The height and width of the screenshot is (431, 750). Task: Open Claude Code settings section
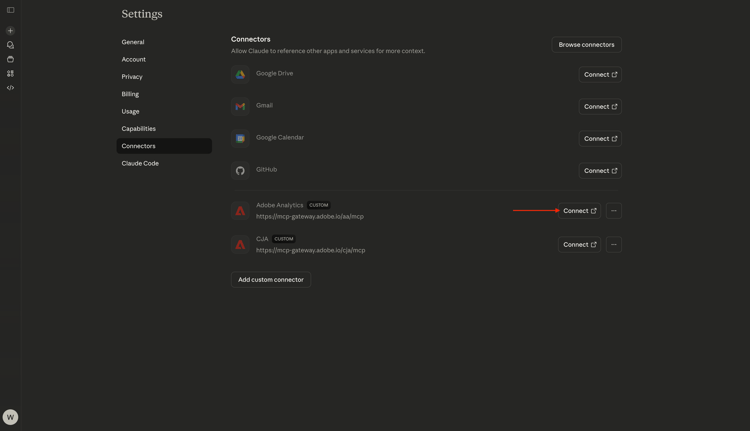(x=164, y=164)
